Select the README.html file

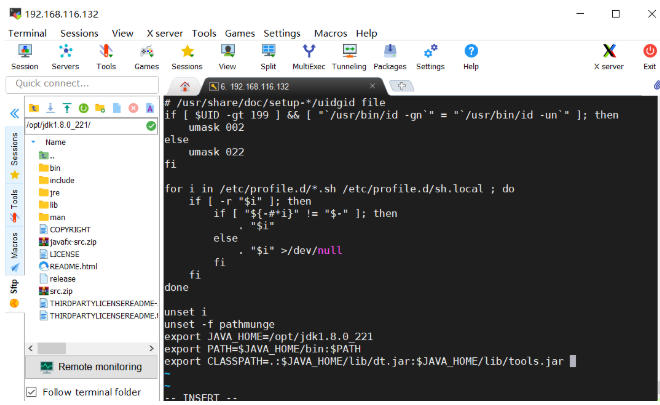(x=68, y=266)
